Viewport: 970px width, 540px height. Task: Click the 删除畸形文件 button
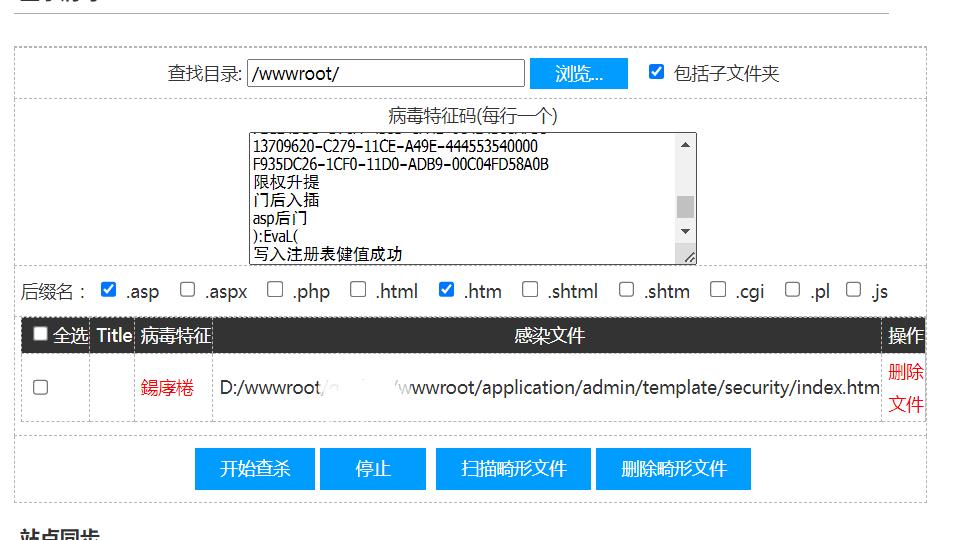click(674, 469)
